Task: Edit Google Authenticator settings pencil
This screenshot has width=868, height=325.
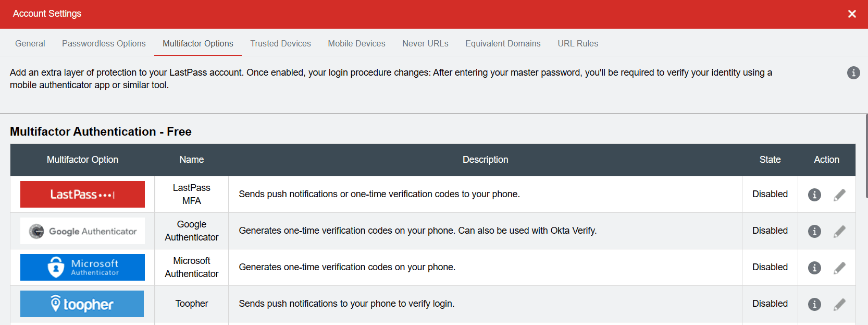Action: click(x=839, y=231)
